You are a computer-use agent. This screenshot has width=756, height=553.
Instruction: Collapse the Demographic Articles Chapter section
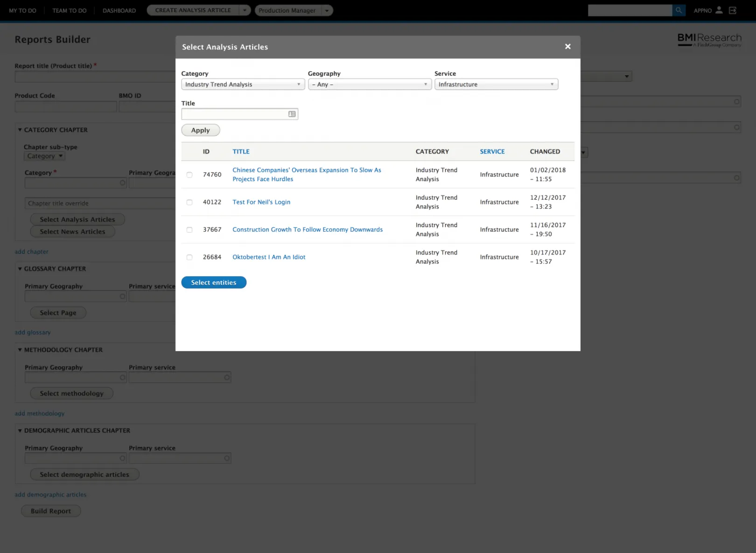click(20, 430)
